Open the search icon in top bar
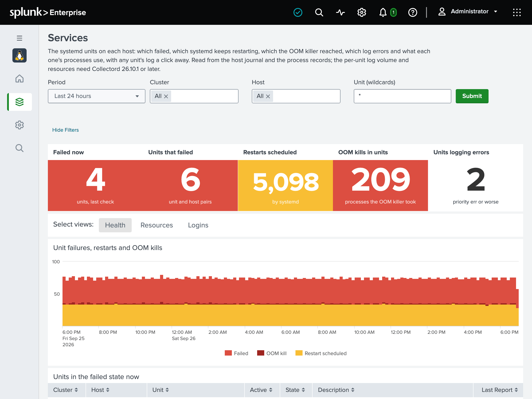 click(x=319, y=12)
